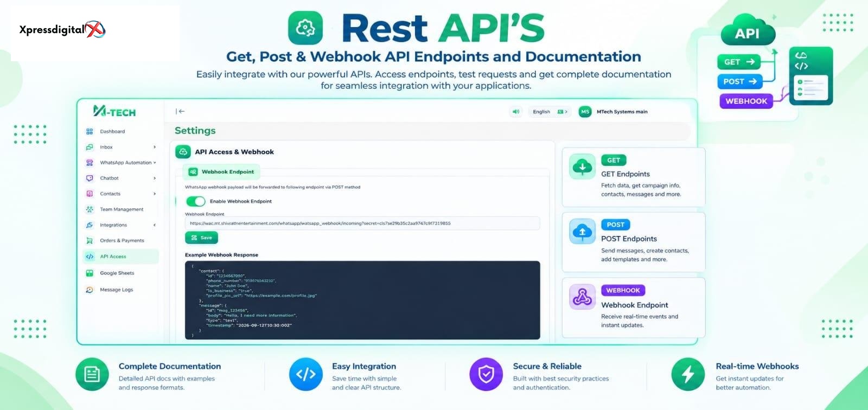Click the purple WEBHOOK button near API cloud

(x=746, y=101)
